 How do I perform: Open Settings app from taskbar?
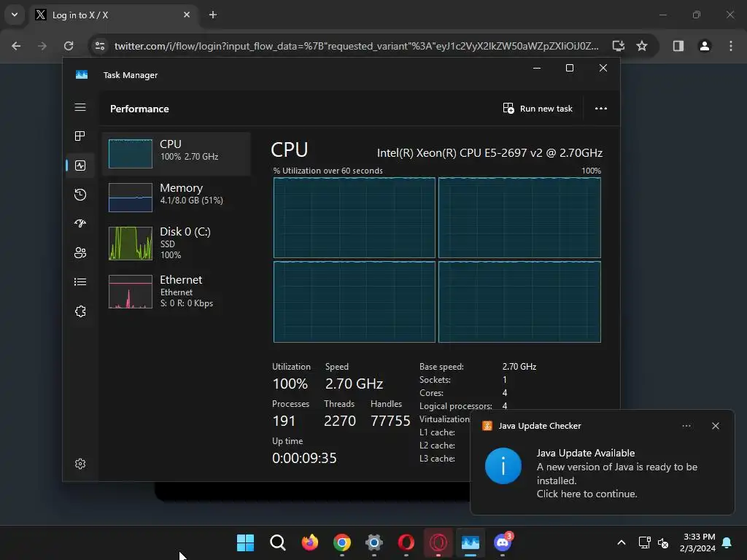click(374, 542)
